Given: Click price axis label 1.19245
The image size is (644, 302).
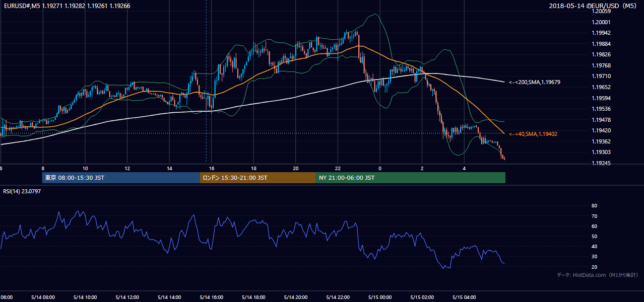Looking at the screenshot, I should (x=602, y=163).
